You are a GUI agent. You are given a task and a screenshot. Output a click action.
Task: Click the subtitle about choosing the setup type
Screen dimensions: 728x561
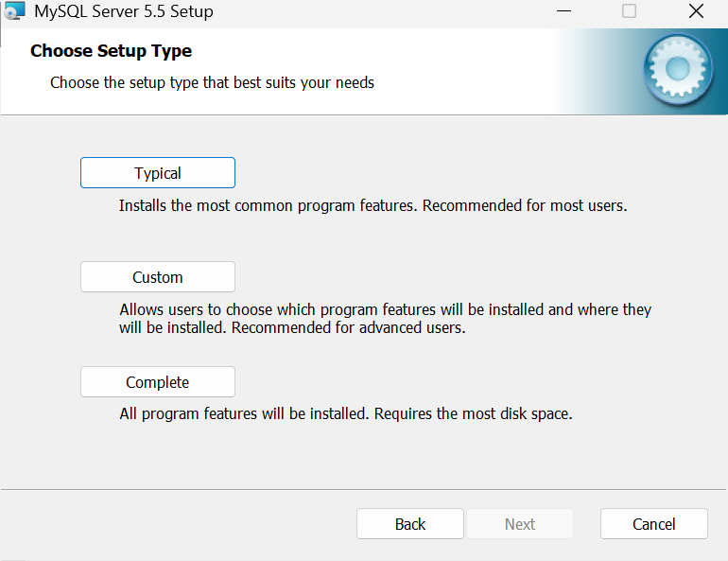[212, 82]
